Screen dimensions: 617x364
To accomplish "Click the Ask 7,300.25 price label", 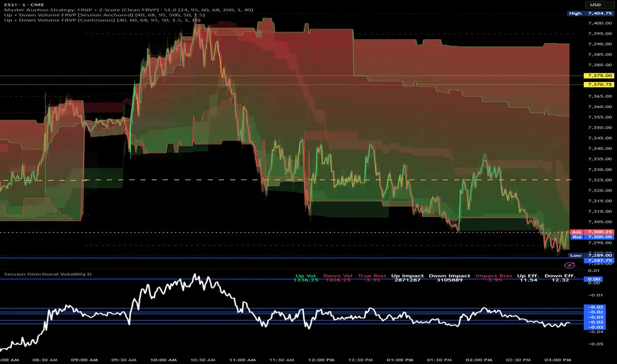I will [592, 232].
